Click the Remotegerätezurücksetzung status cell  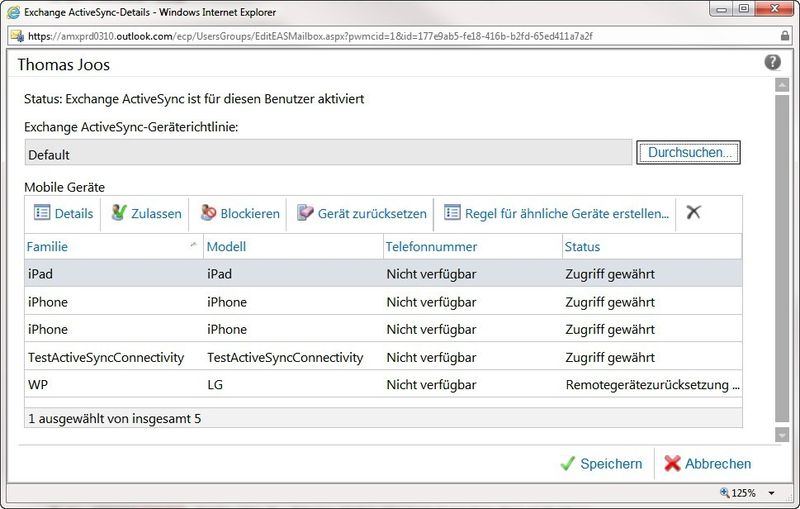coord(652,385)
